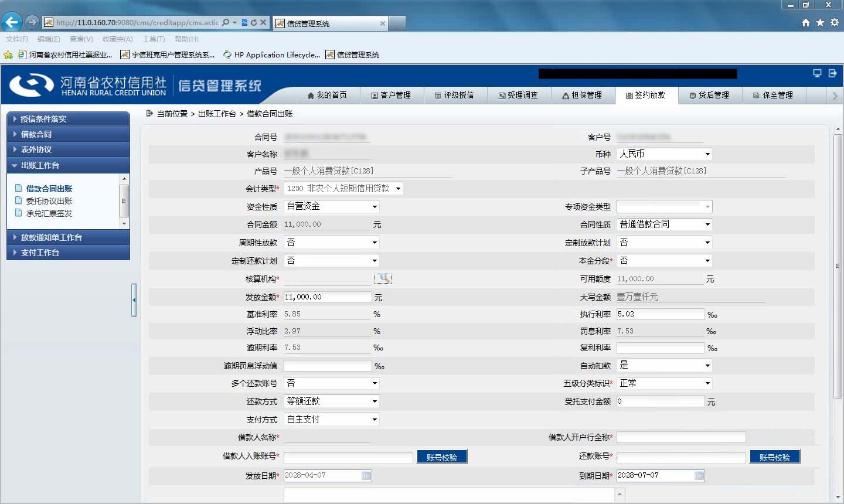The height and width of the screenshot is (504, 844).
Task: Collapse the 出账工作台 sidebar section
Action: [x=68, y=165]
